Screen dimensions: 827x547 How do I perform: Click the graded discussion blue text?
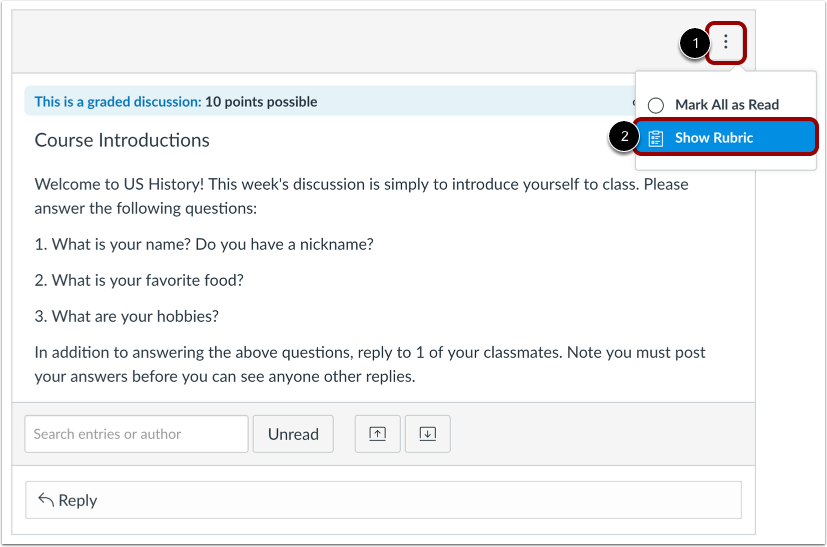coord(118,102)
